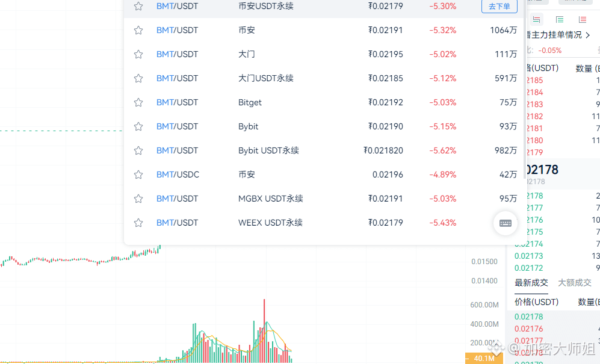Viewport: 600px width, 364px height.
Task: Select the Bitget exchange name
Action: [x=250, y=102]
